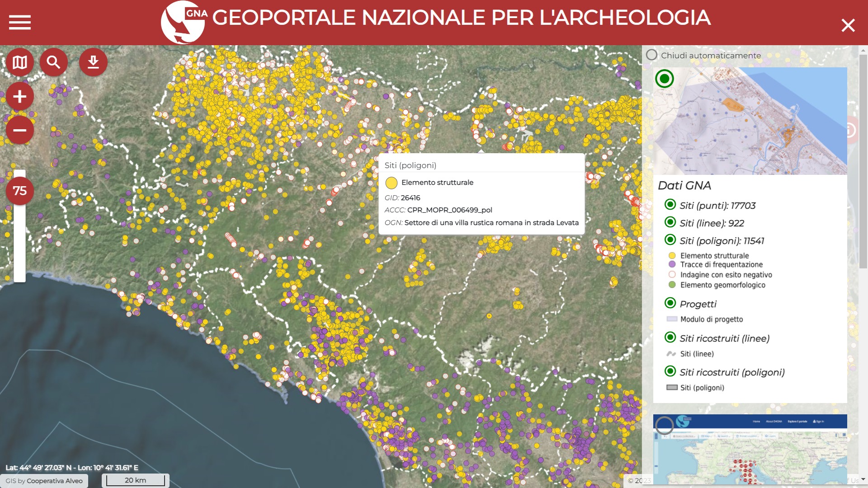Click the yellow Elemento strutturale legend symbol
Screen dimensions: 868x488
672,255
